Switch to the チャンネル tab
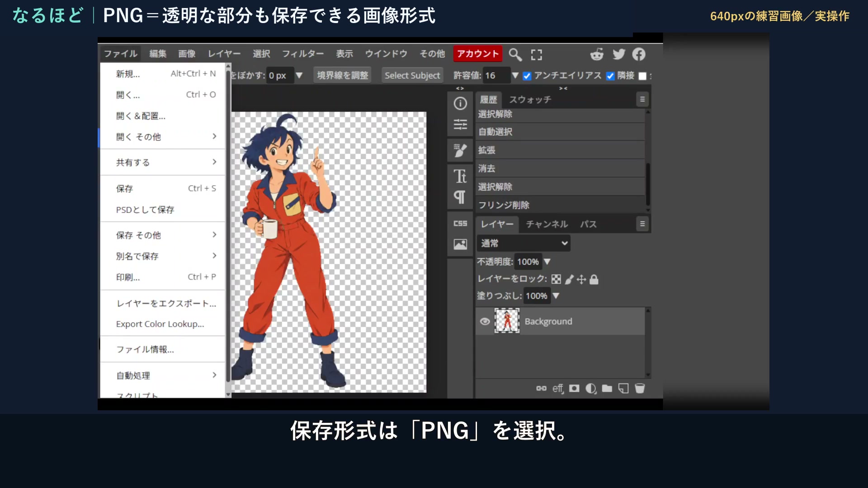The image size is (868, 488). point(547,224)
